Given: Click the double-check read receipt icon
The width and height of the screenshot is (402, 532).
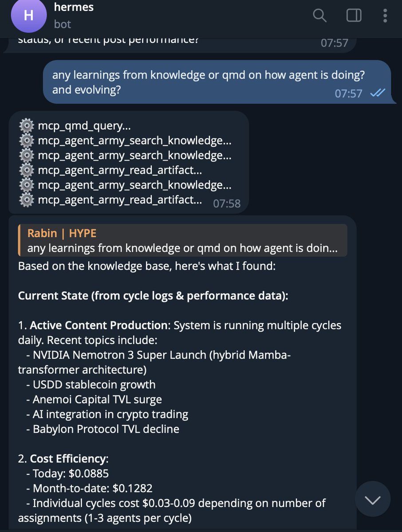Looking at the screenshot, I should 377,93.
